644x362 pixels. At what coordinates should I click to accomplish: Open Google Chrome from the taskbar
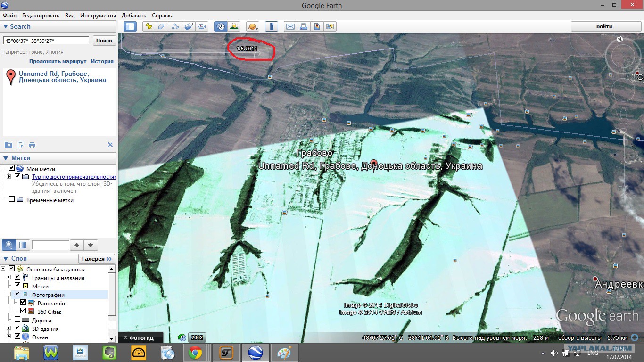195,353
